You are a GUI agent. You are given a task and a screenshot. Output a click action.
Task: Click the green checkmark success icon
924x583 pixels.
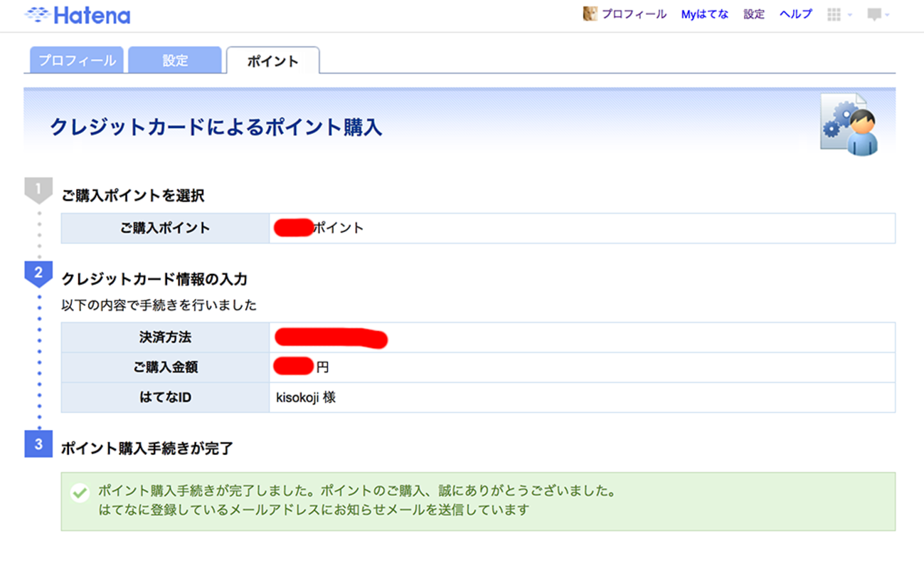(80, 493)
